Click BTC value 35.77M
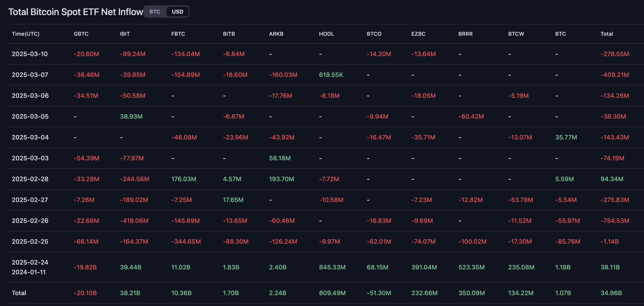Viewport: 644px width, 306px height. click(566, 137)
